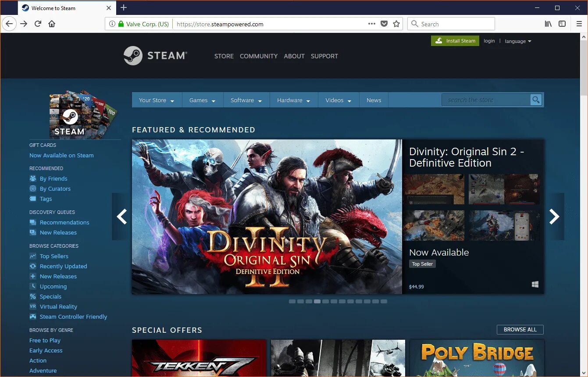Open the Firefox hamburger menu
The width and height of the screenshot is (588, 377).
coord(579,24)
